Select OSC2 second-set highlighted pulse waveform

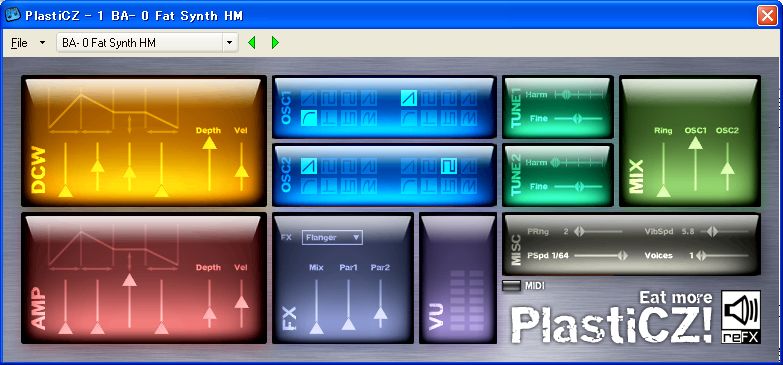tap(448, 166)
